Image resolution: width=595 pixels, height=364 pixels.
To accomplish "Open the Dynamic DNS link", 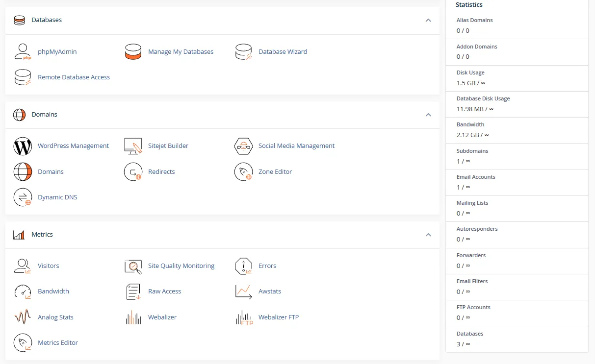I will (x=57, y=197).
